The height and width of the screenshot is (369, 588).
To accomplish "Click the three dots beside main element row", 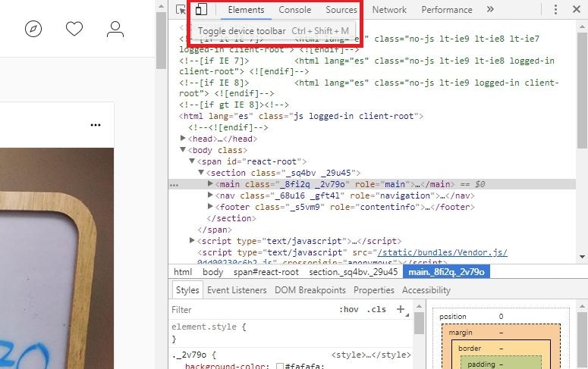I will (174, 185).
